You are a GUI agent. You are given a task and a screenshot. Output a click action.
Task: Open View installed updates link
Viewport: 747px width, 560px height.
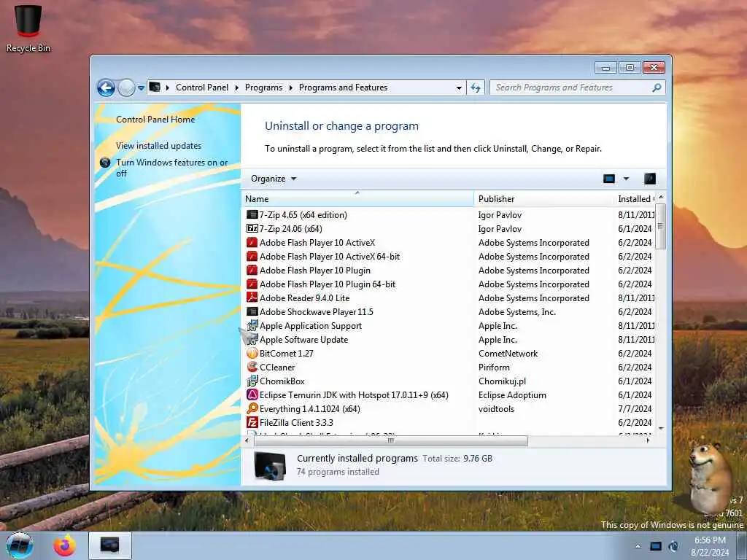pyautogui.click(x=158, y=146)
